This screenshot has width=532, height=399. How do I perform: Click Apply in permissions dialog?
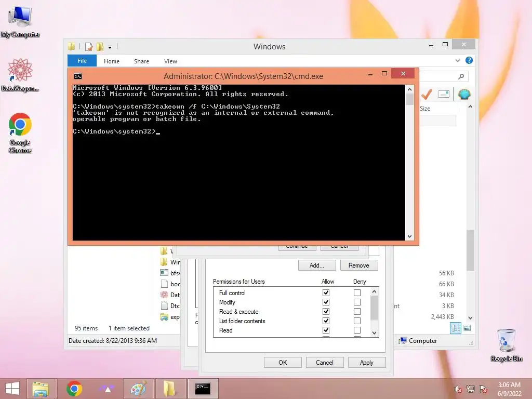coord(367,362)
